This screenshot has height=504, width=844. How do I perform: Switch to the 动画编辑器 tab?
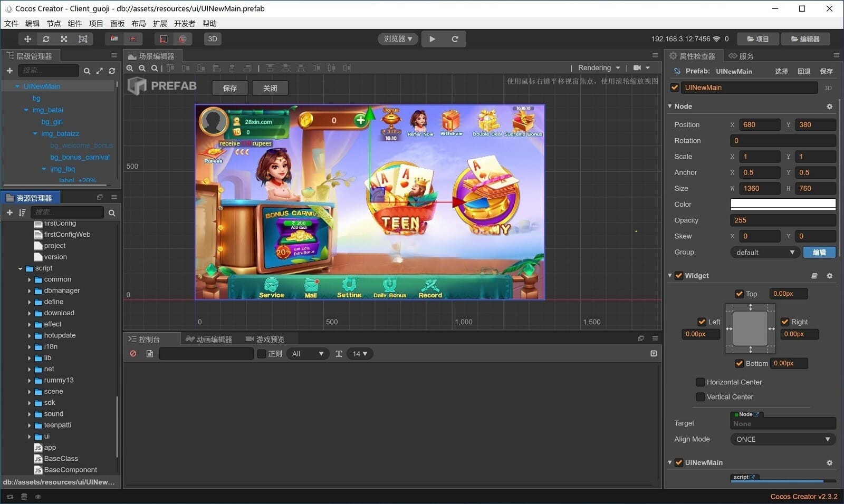209,340
